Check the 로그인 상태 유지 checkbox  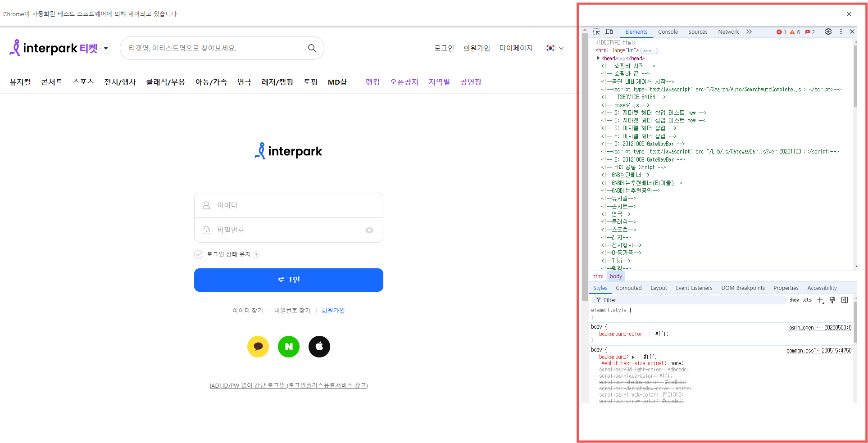(199, 254)
